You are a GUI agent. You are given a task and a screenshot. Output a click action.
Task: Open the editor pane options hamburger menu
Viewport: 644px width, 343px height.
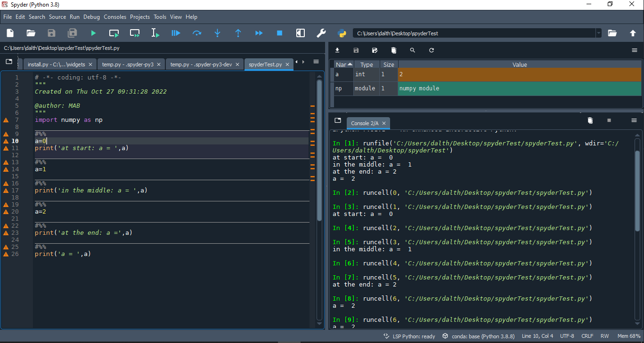point(316,62)
